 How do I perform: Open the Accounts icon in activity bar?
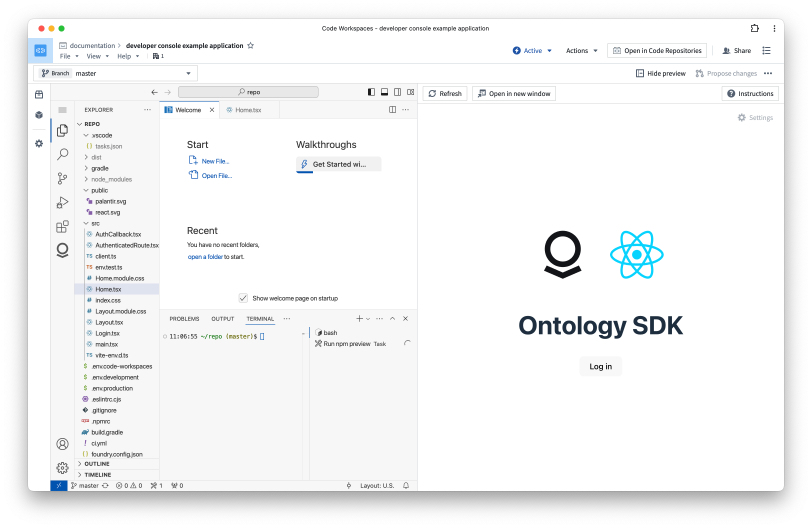(x=63, y=444)
